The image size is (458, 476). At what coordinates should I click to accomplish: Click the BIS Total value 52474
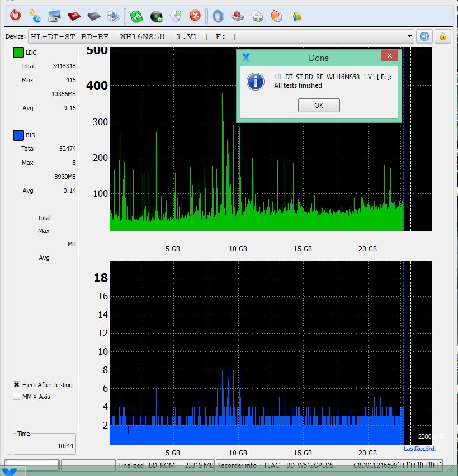click(68, 149)
